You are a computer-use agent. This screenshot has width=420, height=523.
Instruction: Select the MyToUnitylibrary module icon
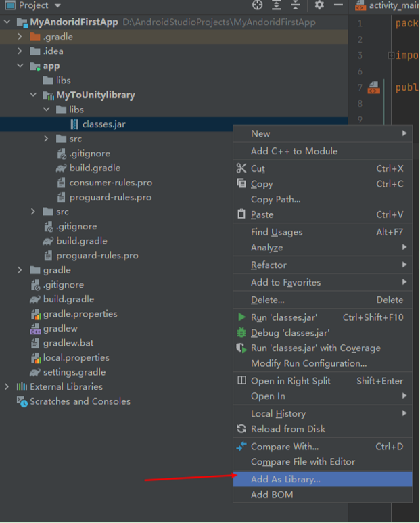48,95
